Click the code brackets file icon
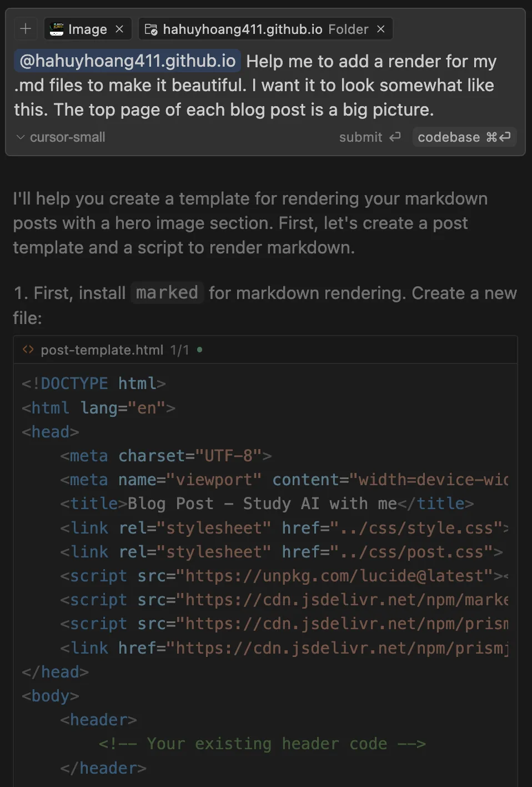 (28, 350)
